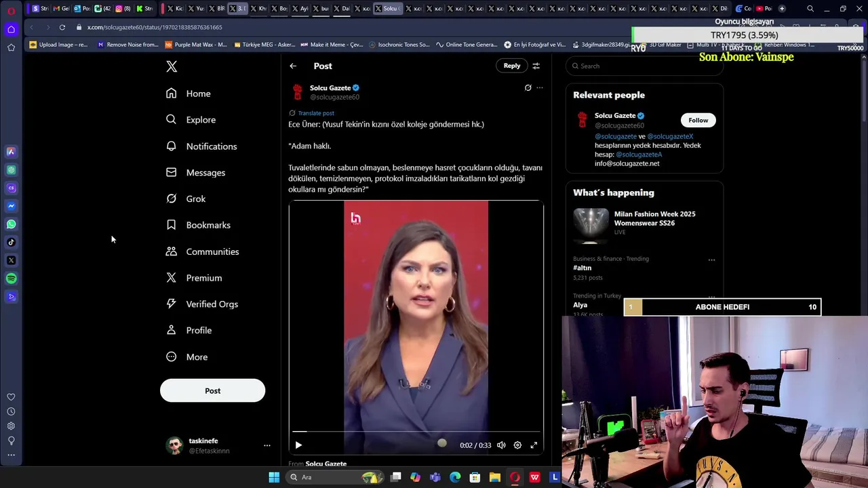Click the address bar URL
868x488 pixels.
pos(155,27)
